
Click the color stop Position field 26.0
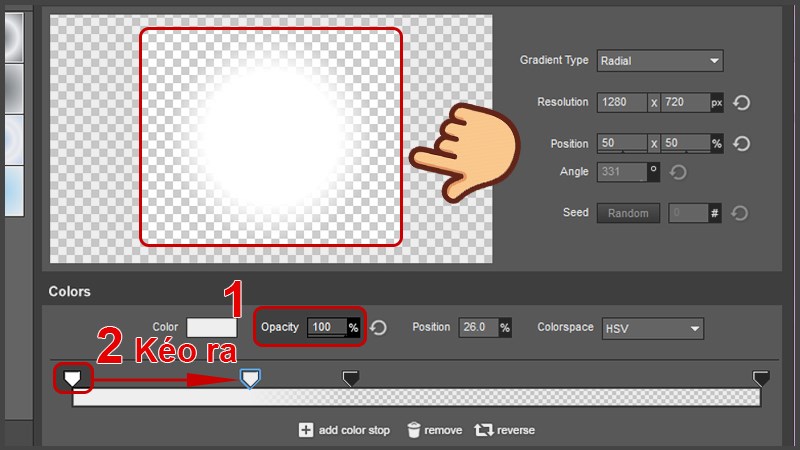coord(477,328)
